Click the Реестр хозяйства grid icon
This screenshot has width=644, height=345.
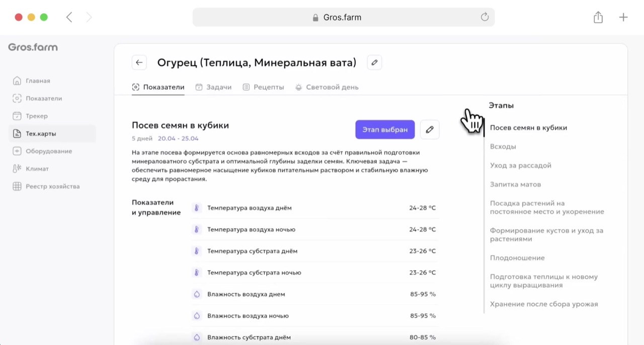pos(17,186)
